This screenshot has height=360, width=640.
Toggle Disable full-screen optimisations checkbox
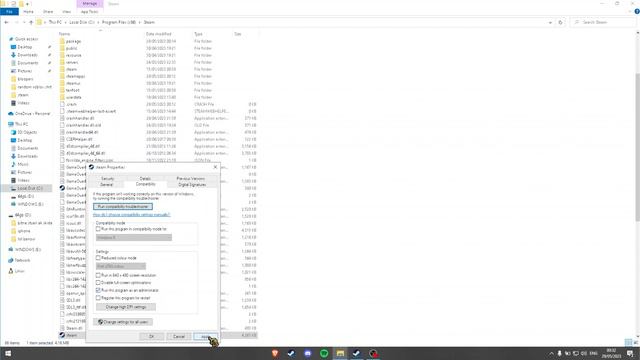98,282
